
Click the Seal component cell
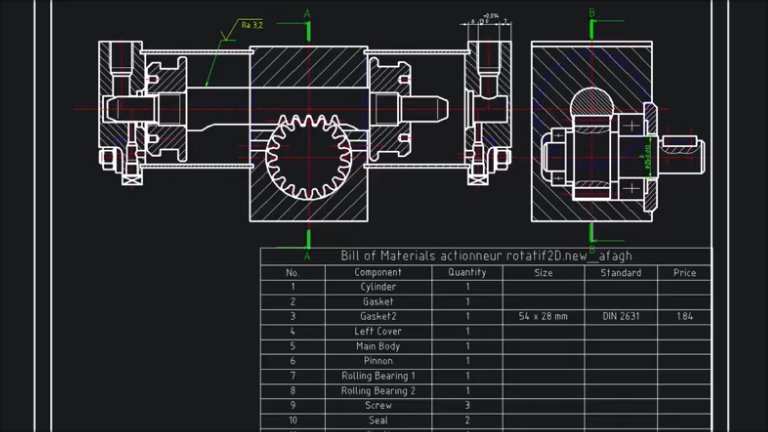tap(378, 420)
